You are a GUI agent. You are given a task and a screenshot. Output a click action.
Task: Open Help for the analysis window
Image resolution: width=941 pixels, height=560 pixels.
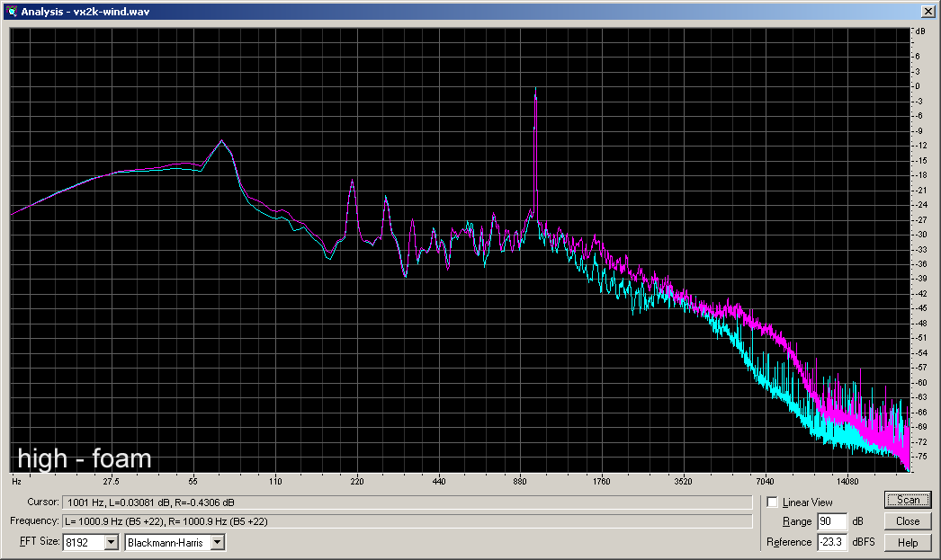[908, 543]
